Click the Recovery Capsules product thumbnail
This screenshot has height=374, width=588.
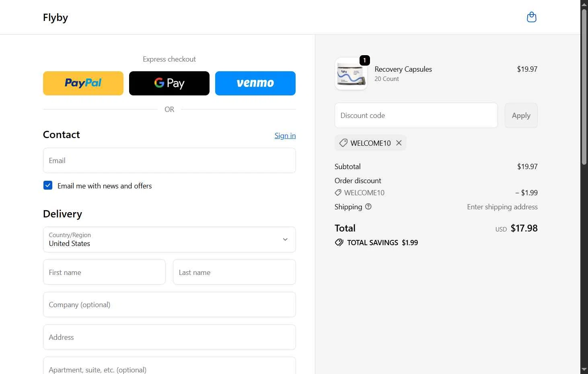tap(351, 74)
